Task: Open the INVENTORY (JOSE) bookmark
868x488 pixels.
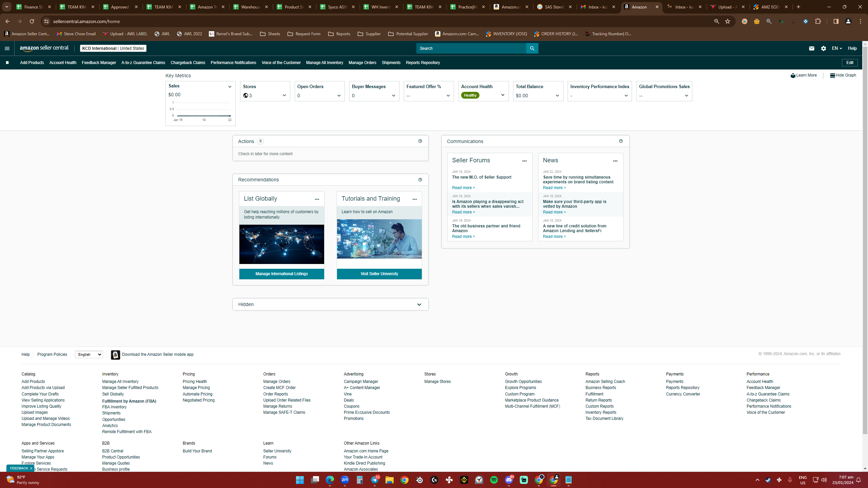Action: (507, 34)
